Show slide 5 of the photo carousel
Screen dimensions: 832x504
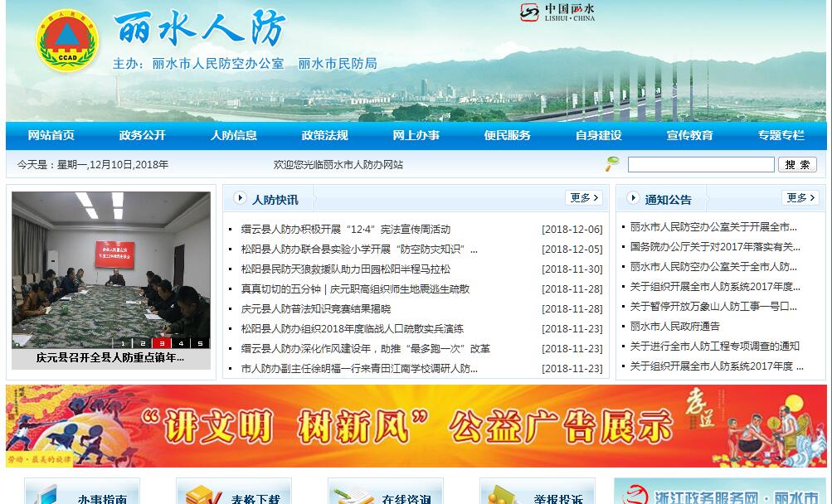pos(200,343)
